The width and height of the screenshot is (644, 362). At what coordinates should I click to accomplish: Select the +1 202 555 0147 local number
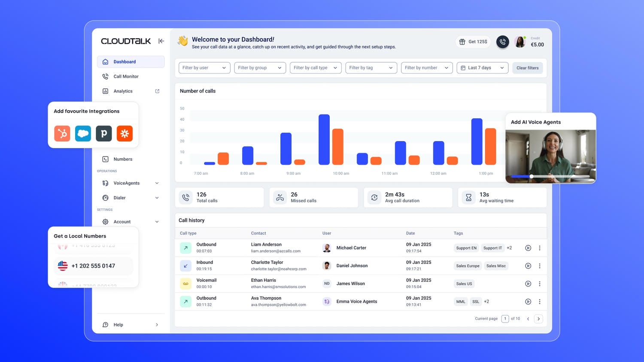tap(93, 266)
